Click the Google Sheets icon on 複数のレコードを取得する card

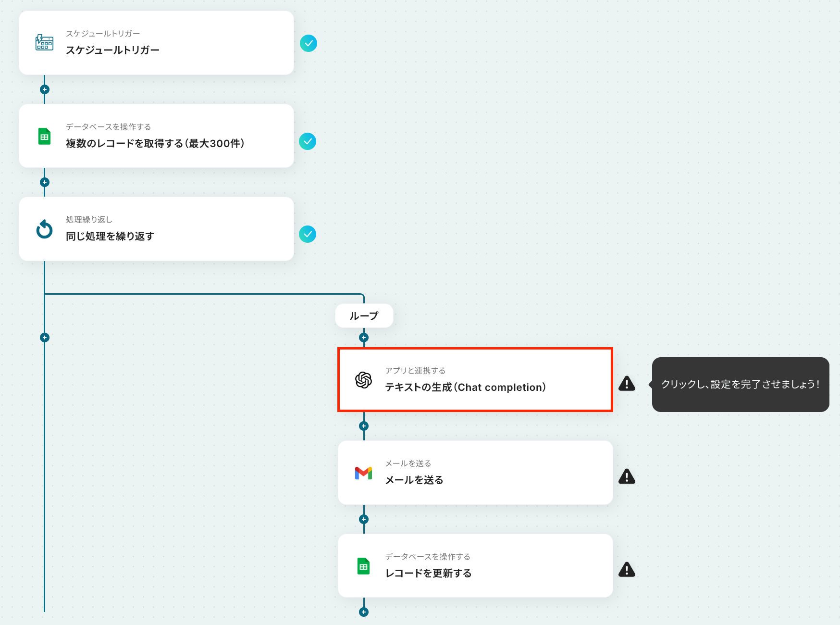click(x=44, y=137)
